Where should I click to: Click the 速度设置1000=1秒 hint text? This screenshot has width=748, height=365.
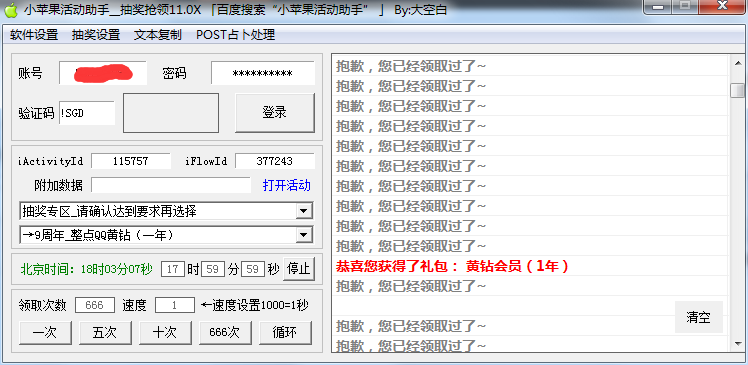(x=255, y=305)
